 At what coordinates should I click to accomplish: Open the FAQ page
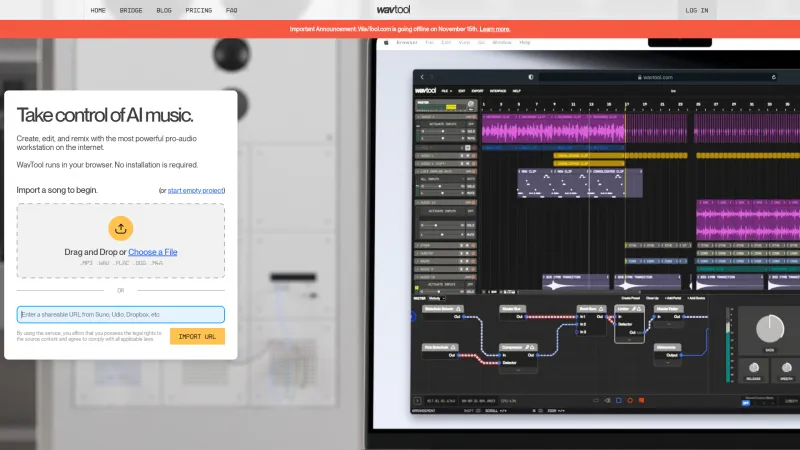232,10
